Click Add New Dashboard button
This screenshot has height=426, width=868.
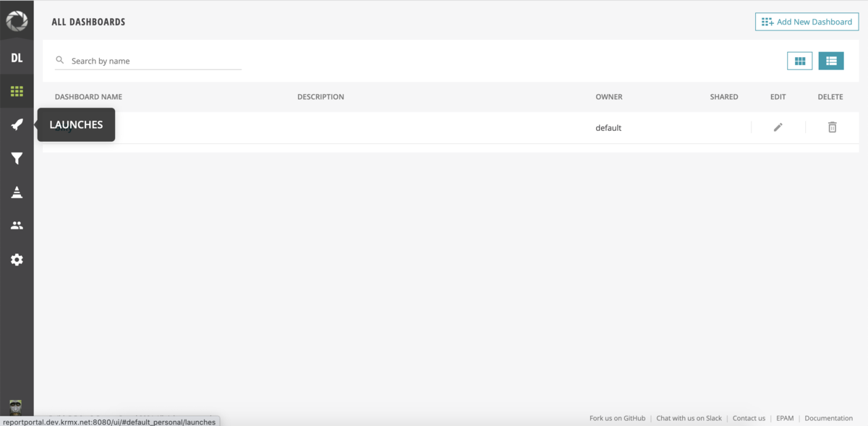coord(807,22)
